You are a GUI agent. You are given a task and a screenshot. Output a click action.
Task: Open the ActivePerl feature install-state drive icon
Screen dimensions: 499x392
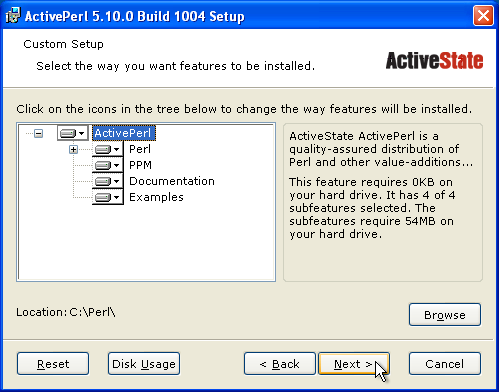click(x=73, y=133)
